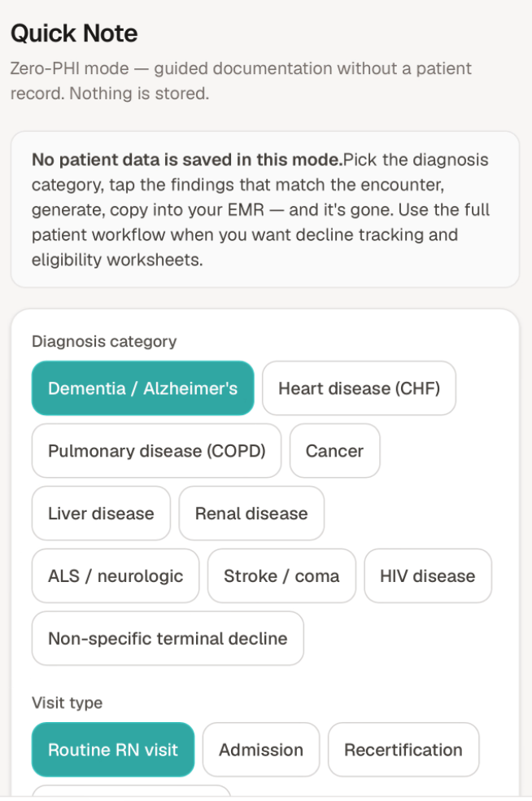
Task: Select Renal disease category
Action: [251, 513]
